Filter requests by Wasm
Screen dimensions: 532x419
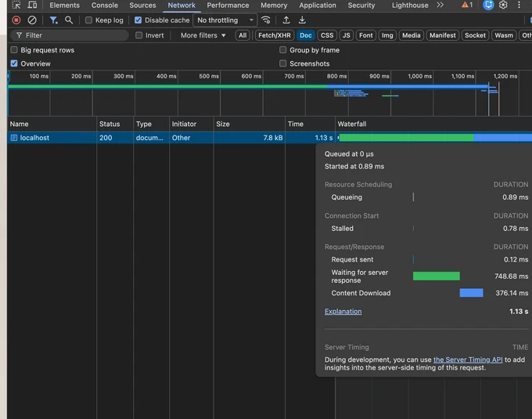point(504,35)
